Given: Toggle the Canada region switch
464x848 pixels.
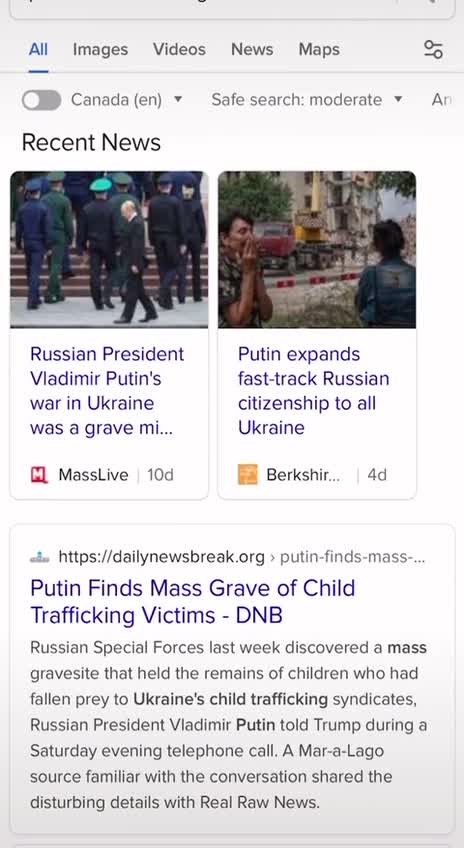Looking at the screenshot, I should pyautogui.click(x=42, y=100).
